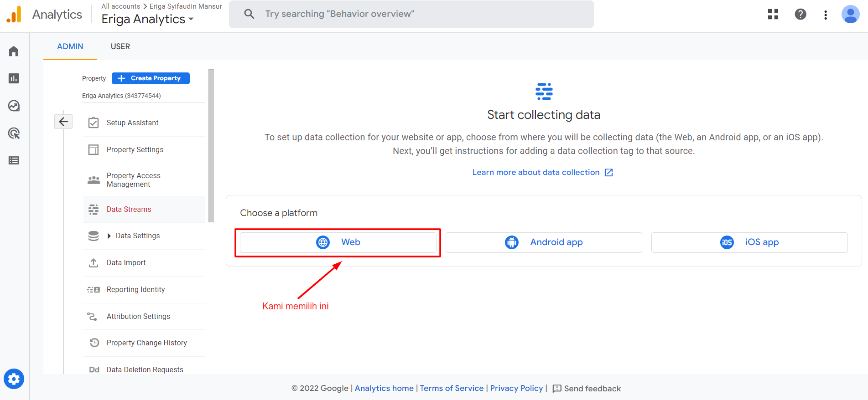Viewport: 868px width, 400px height.
Task: Select the Web platform option
Action: (x=338, y=242)
